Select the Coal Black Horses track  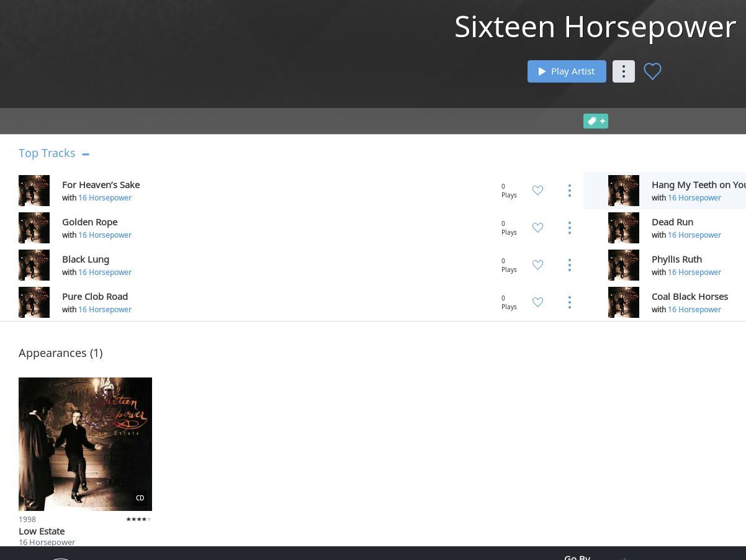point(690,296)
